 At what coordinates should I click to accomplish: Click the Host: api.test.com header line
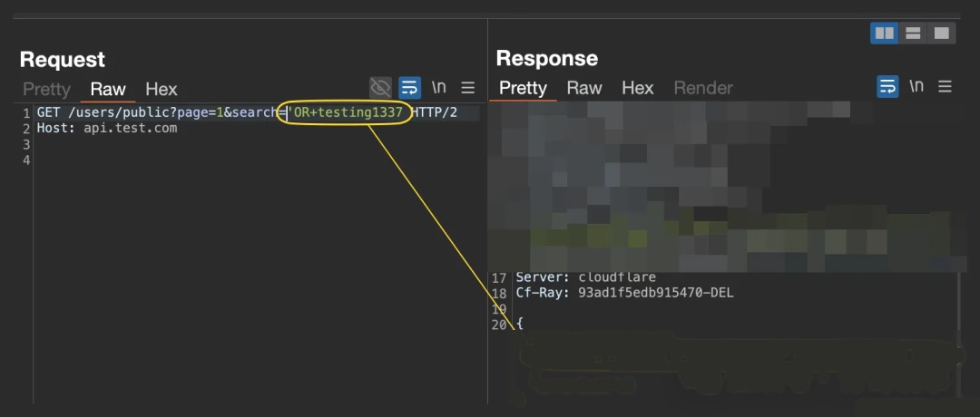tap(107, 129)
